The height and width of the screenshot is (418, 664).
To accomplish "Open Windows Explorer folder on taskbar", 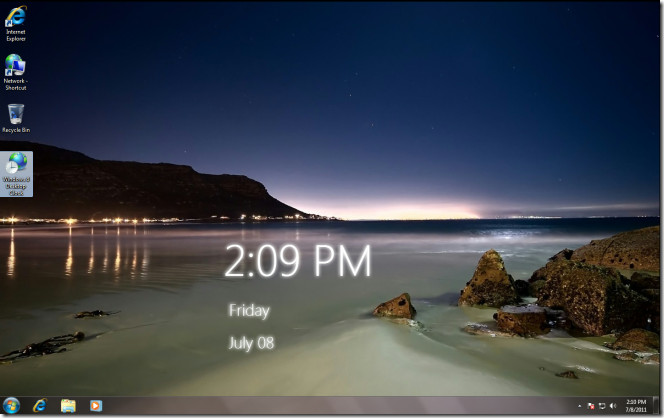I will click(x=68, y=406).
